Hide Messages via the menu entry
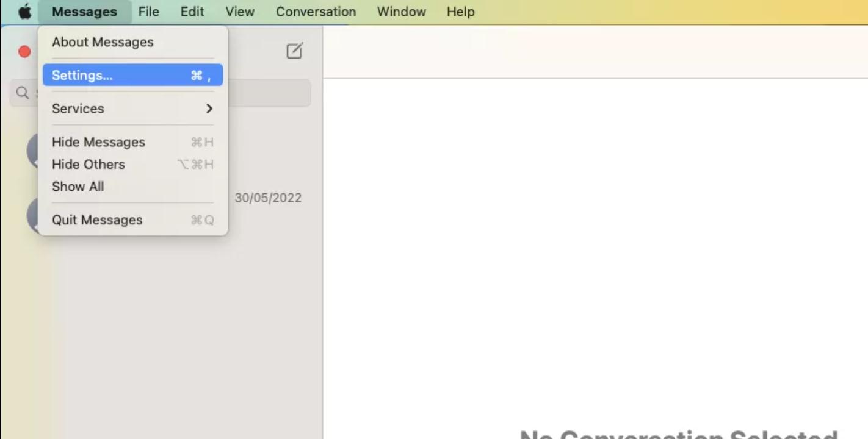The width and height of the screenshot is (868, 439). [x=99, y=141]
